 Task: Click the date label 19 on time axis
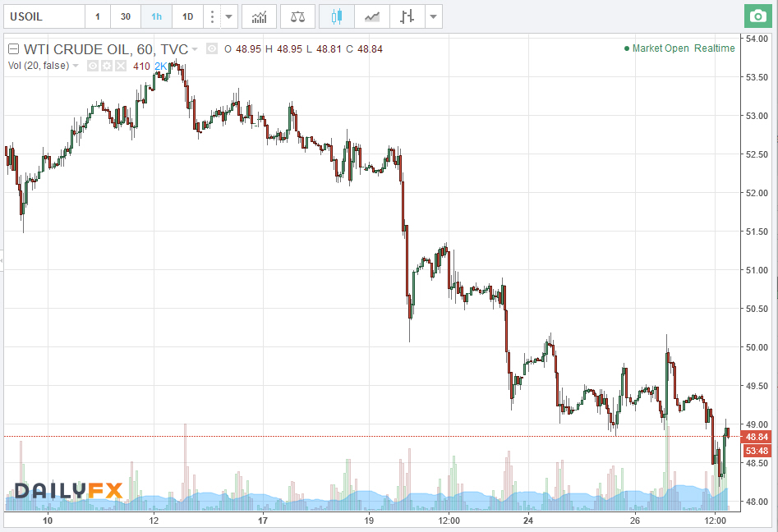point(368,521)
